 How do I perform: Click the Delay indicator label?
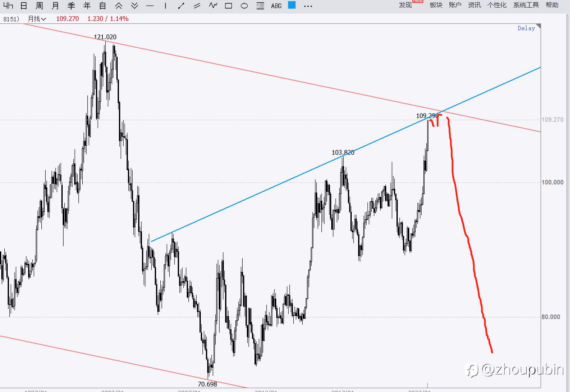click(x=526, y=28)
